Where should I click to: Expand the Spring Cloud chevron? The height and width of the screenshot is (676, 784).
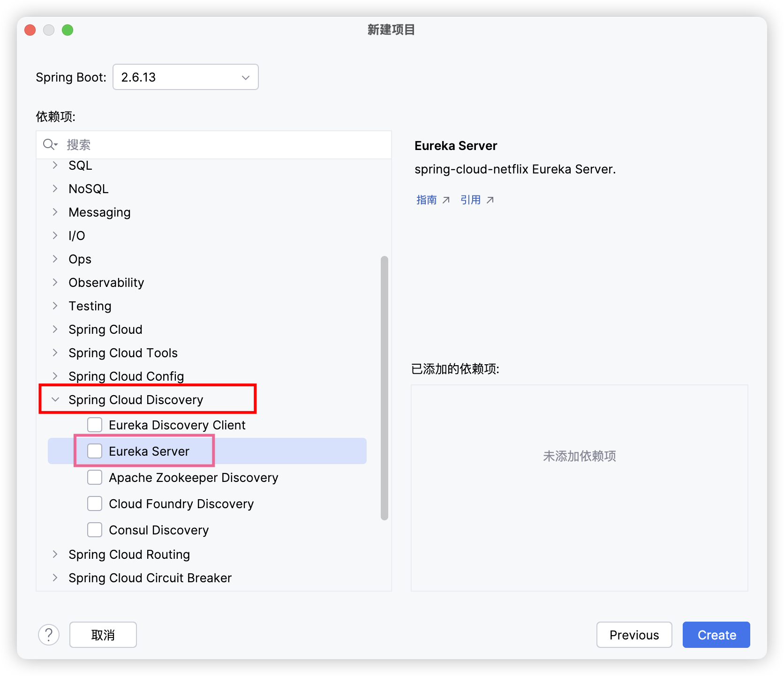(55, 329)
